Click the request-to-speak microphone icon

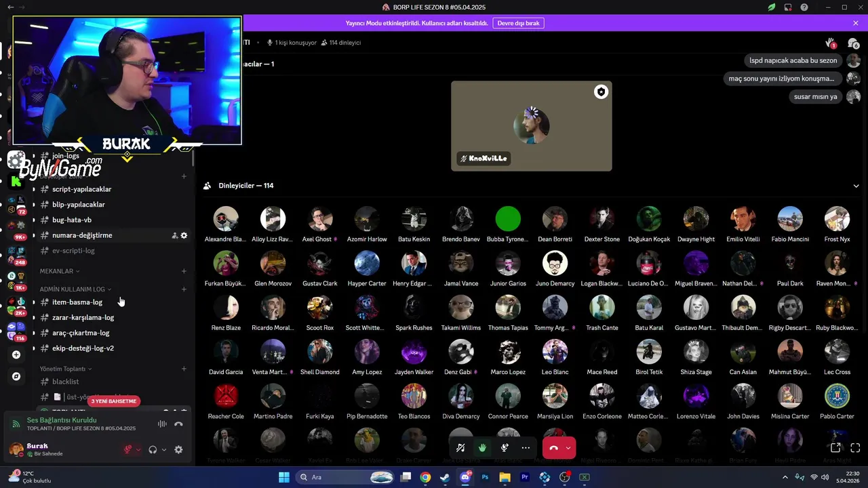pos(504,448)
